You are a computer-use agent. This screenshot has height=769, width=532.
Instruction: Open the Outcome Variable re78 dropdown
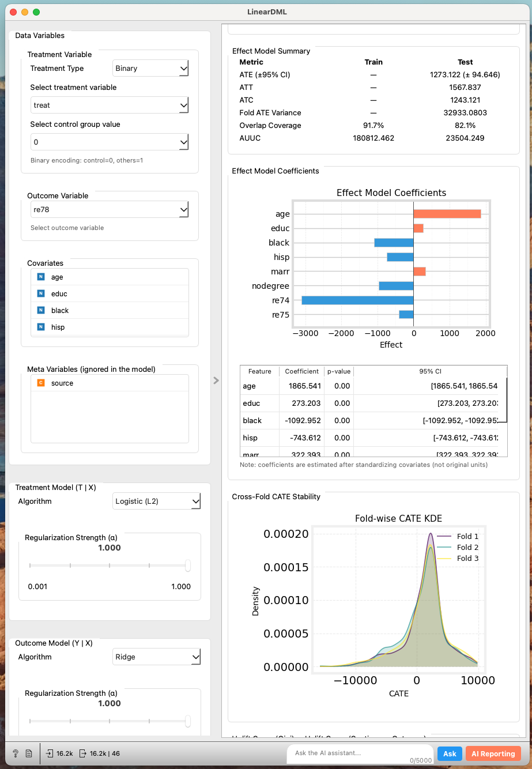pos(110,210)
